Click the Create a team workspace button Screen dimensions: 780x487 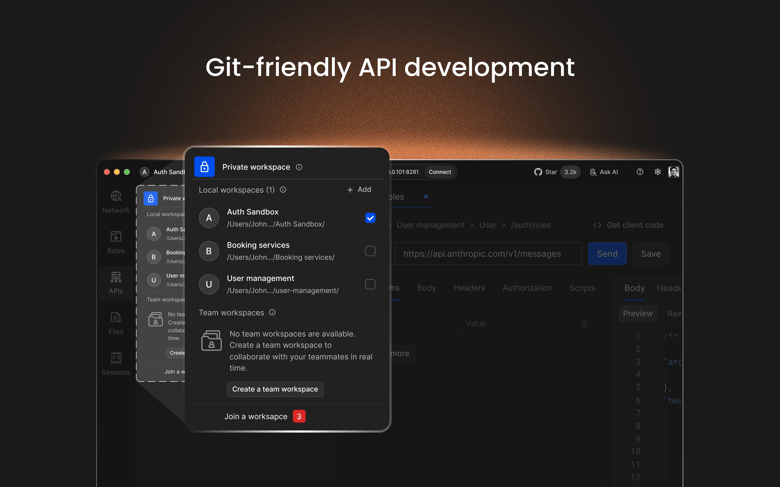pyautogui.click(x=275, y=389)
